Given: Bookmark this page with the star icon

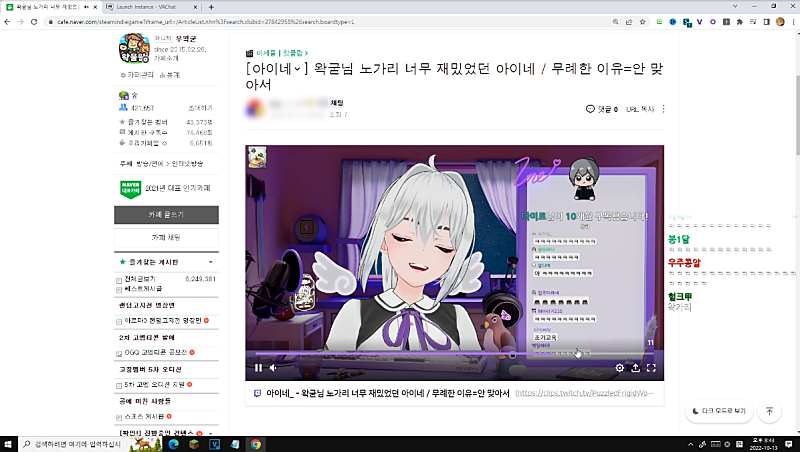Looking at the screenshot, I should tap(642, 22).
